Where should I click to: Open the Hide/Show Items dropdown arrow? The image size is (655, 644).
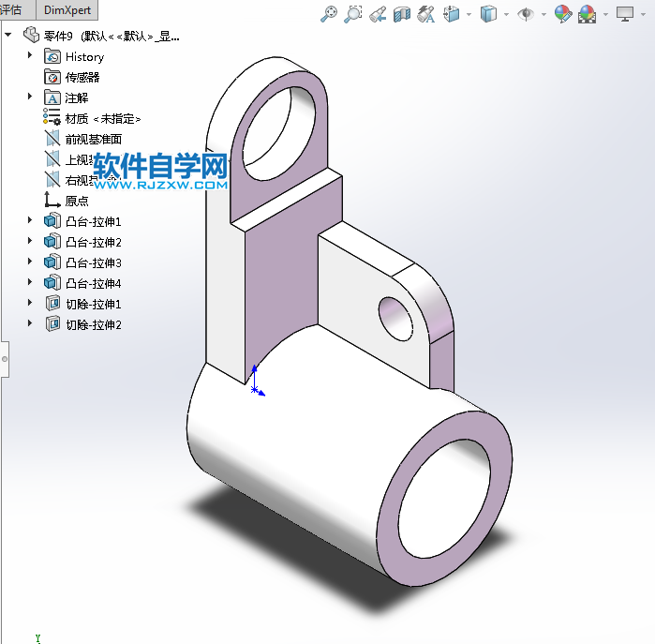[x=543, y=15]
